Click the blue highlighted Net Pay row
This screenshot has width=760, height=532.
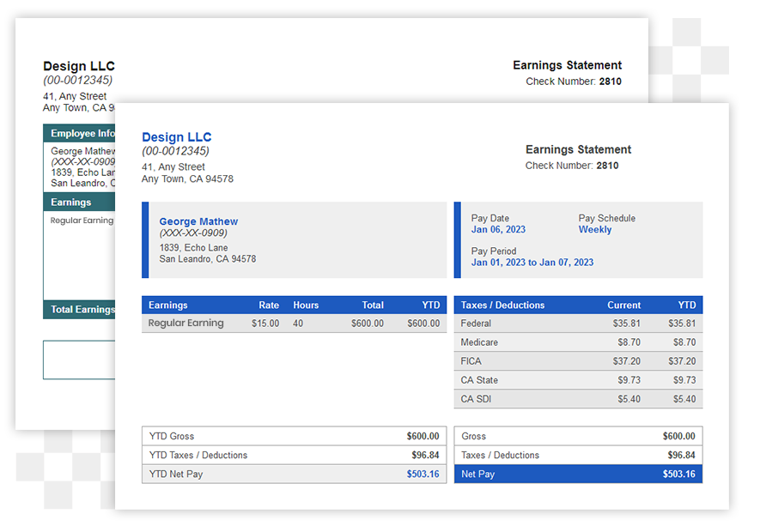578,474
